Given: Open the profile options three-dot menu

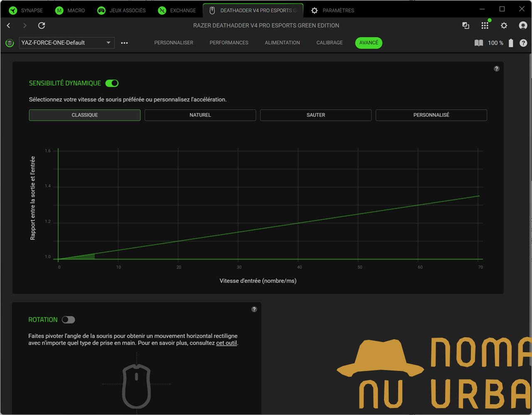Looking at the screenshot, I should coord(124,43).
